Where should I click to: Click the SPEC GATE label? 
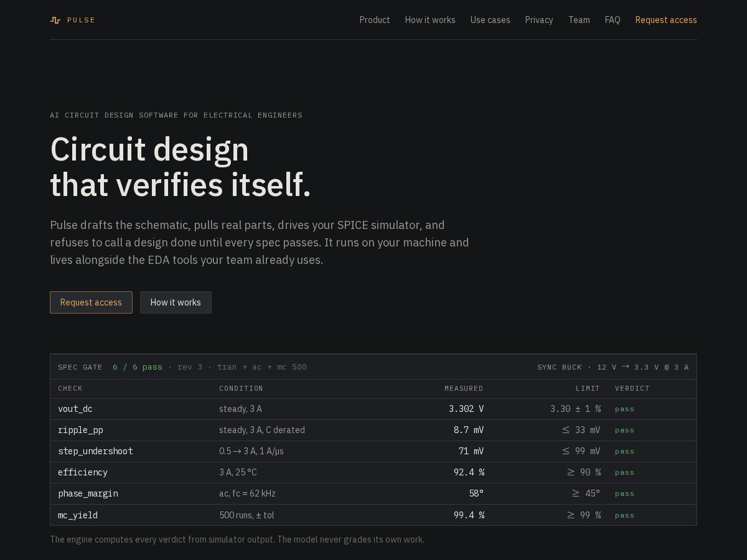click(x=80, y=367)
